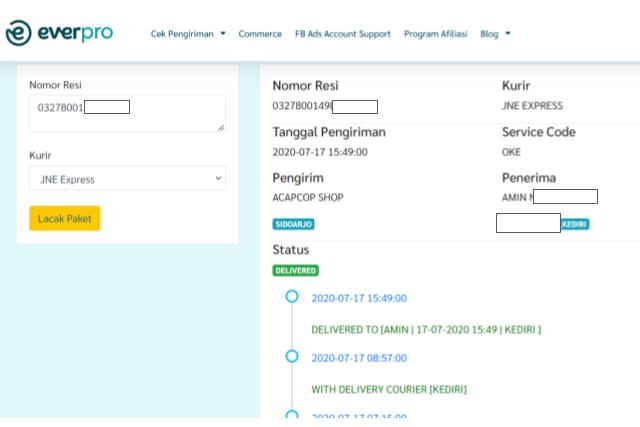Screen dimensions: 640x427
Task: Click the Status heading
Action: tap(291, 250)
